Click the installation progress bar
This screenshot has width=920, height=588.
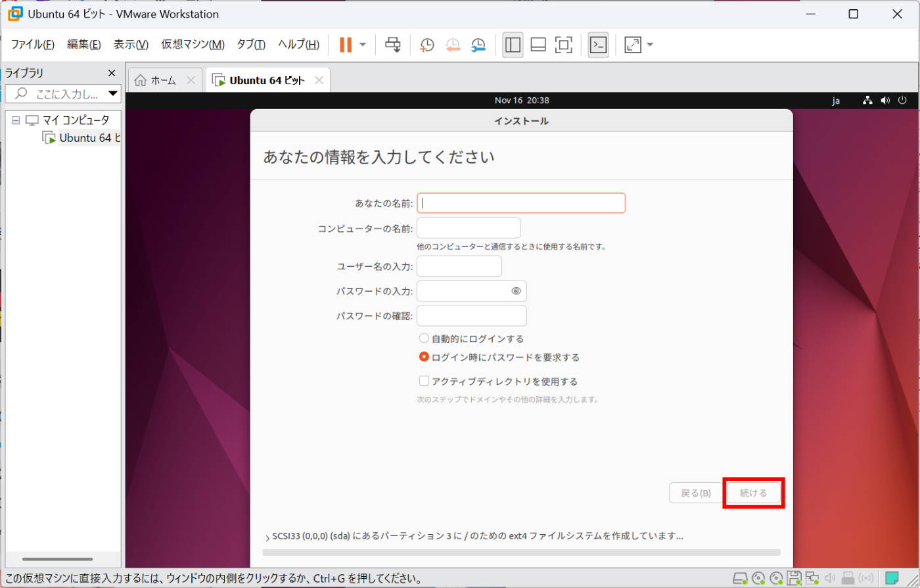[x=521, y=553]
